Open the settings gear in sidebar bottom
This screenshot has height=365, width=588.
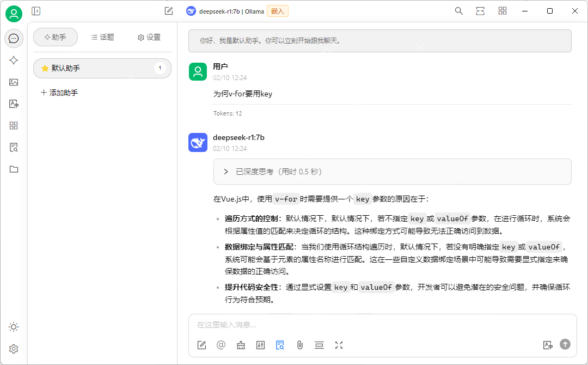coord(14,349)
